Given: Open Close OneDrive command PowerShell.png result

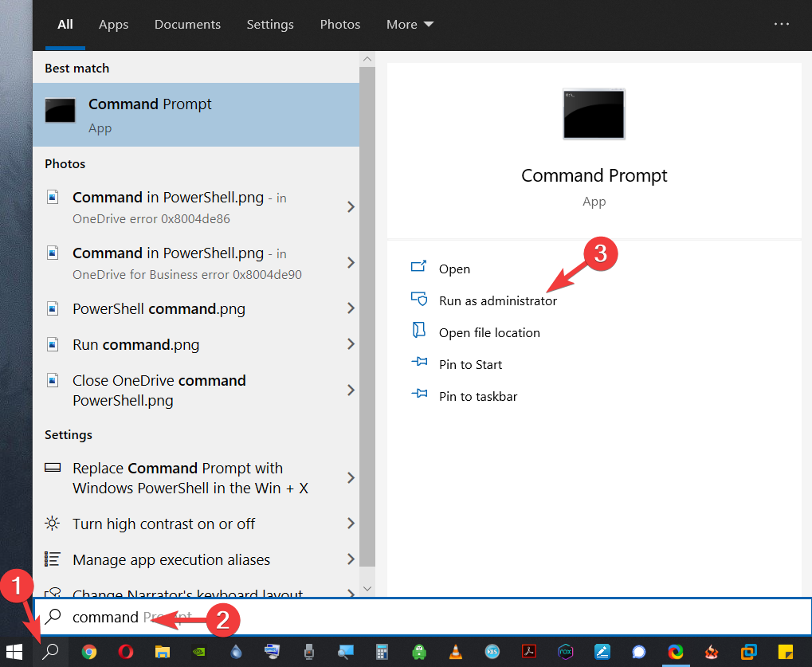Looking at the screenshot, I should coord(196,390).
